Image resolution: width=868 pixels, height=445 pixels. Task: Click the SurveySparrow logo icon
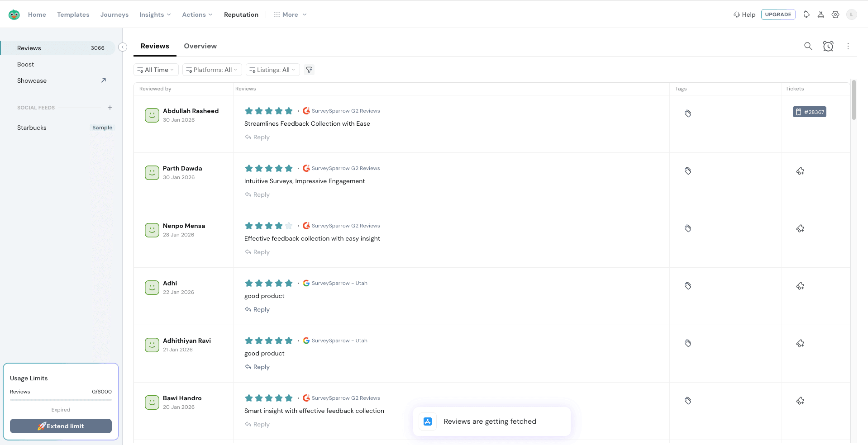[14, 14]
